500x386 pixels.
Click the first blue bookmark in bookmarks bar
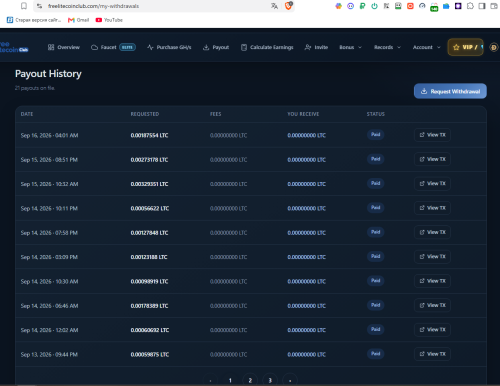[x=34, y=20]
